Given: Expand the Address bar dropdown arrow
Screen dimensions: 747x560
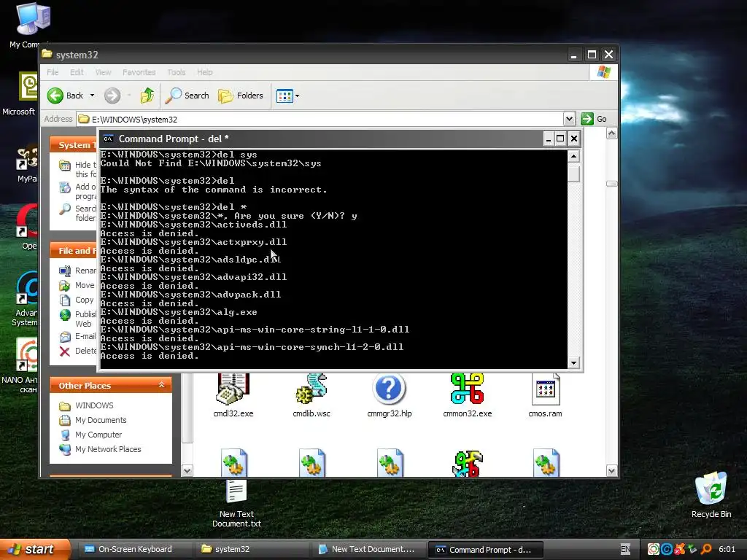Looking at the screenshot, I should pyautogui.click(x=569, y=119).
